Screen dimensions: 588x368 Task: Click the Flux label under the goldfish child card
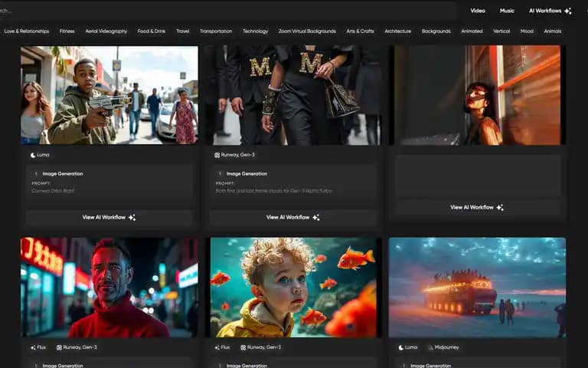click(225, 348)
